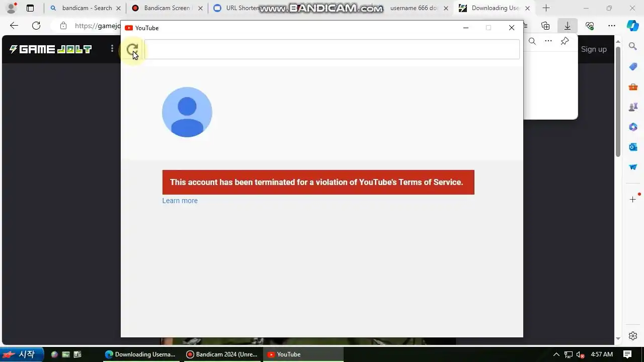Add a sidebar app with plus

coord(633,200)
